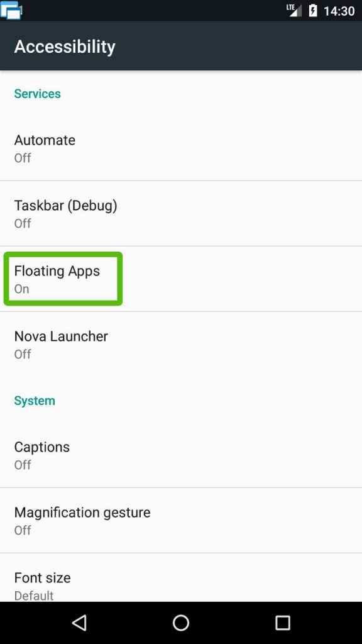The image size is (362, 644).
Task: Tap the LTE signal indicator
Action: click(x=293, y=9)
